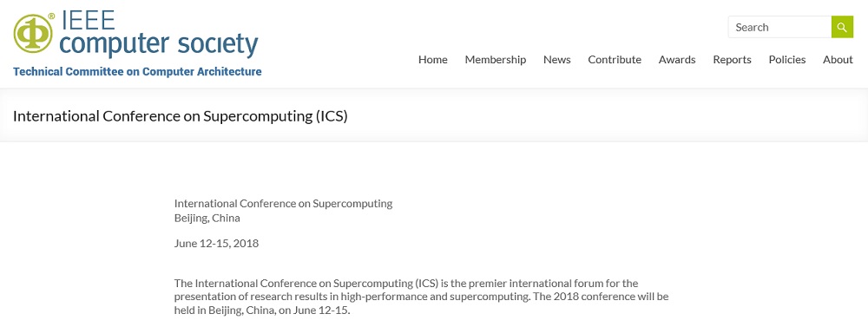
Task: Click the 'IEEE' word in the logo
Action: tap(89, 21)
